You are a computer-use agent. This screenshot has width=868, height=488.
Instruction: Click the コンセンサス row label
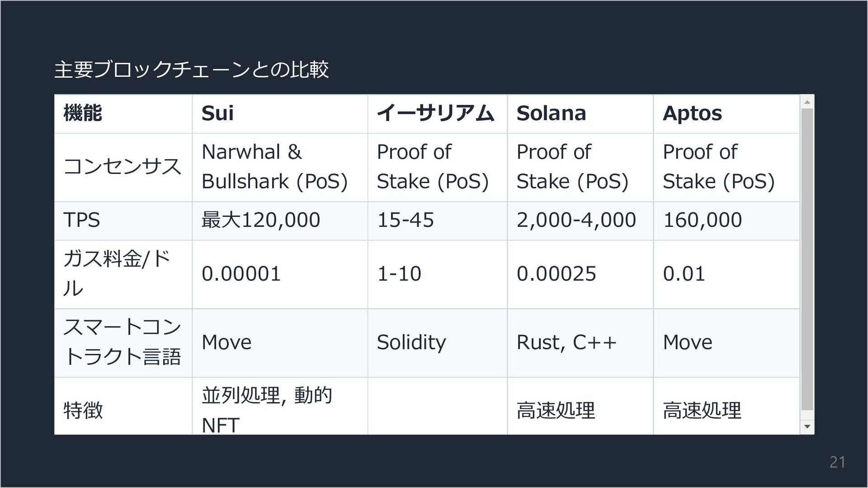point(122,167)
